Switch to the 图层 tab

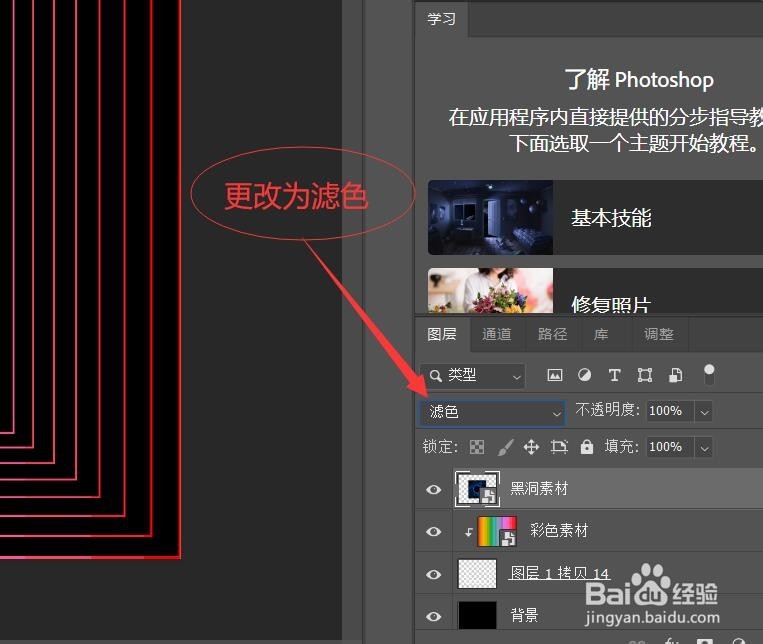tap(442, 334)
